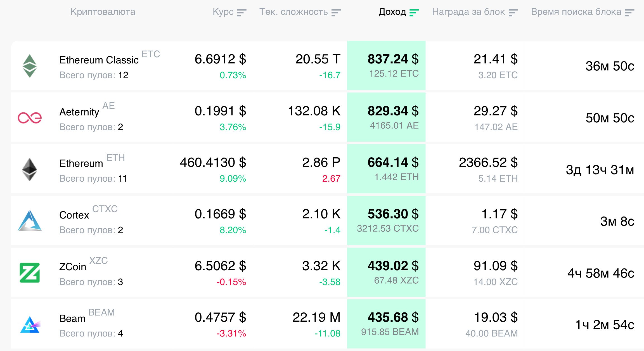644x351 pixels.
Task: Open the Ethereum coin name
Action: click(81, 163)
